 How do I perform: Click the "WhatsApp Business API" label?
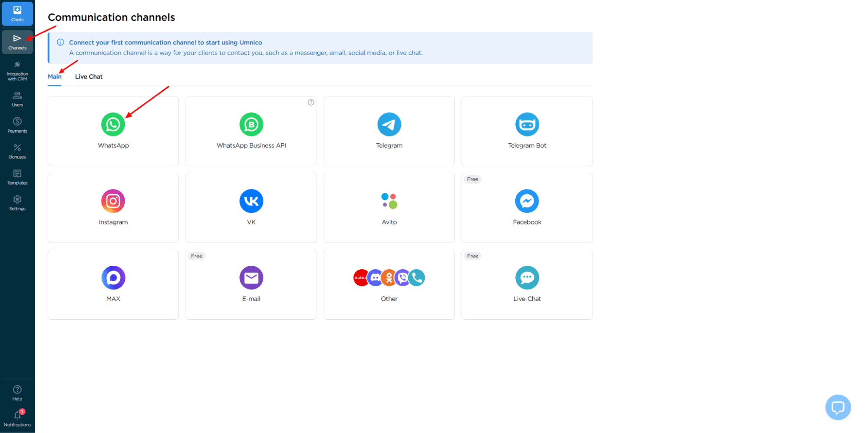coord(251,145)
